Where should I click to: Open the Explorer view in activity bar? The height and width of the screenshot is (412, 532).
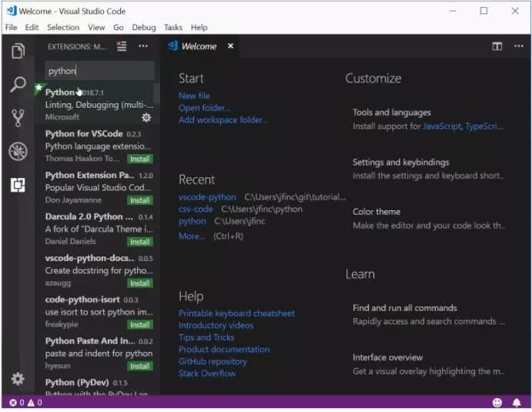[x=18, y=52]
